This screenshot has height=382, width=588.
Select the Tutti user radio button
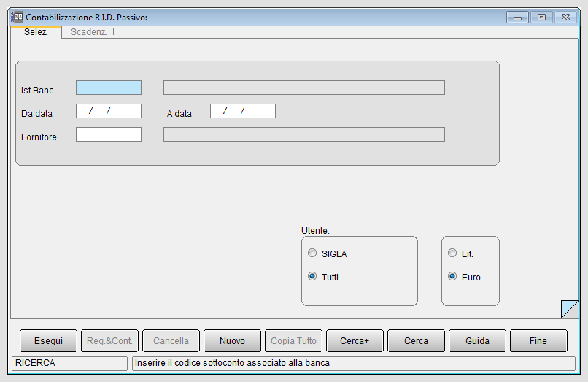point(312,276)
